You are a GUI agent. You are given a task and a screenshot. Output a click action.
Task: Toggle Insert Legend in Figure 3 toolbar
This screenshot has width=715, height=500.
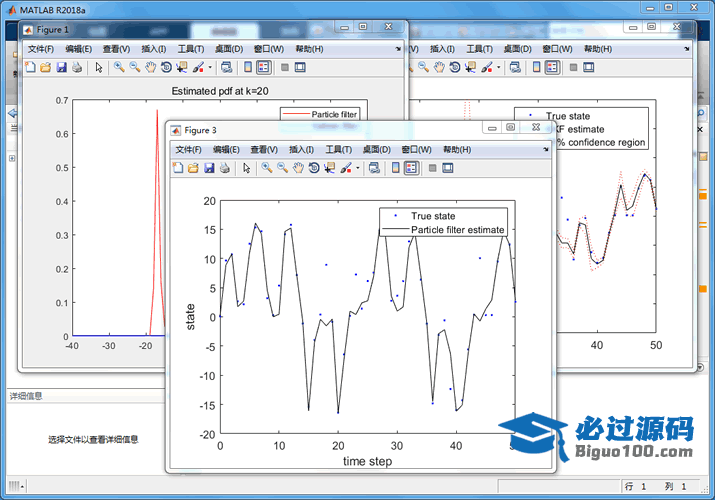[x=411, y=168]
